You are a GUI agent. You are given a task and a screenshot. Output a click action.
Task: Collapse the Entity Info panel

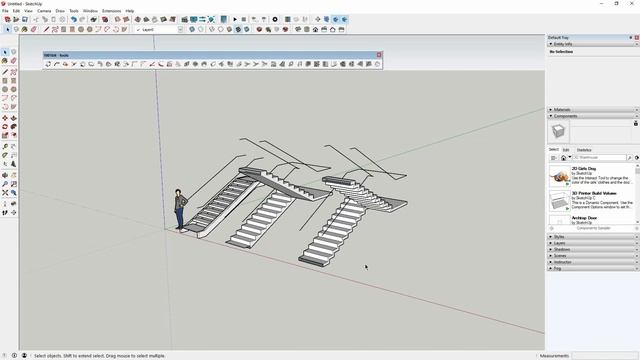tap(551, 44)
